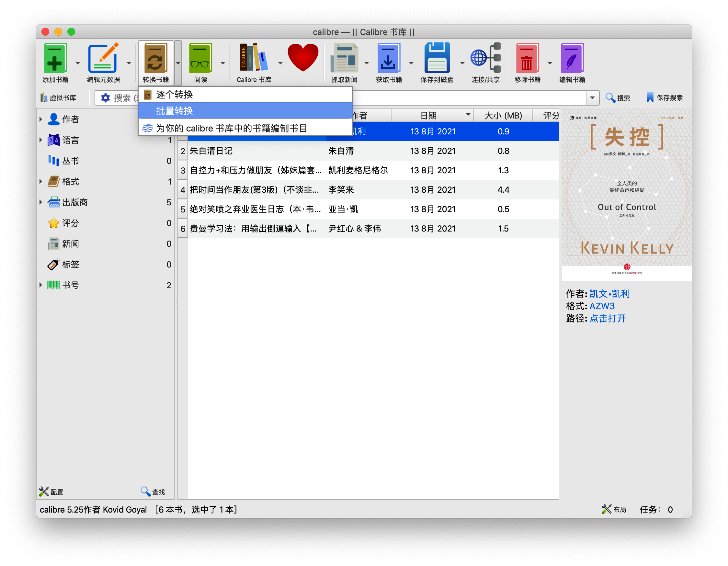728x566 pixels.
Task: Open the 移除书籍 dropdown arrow
Action: click(550, 63)
